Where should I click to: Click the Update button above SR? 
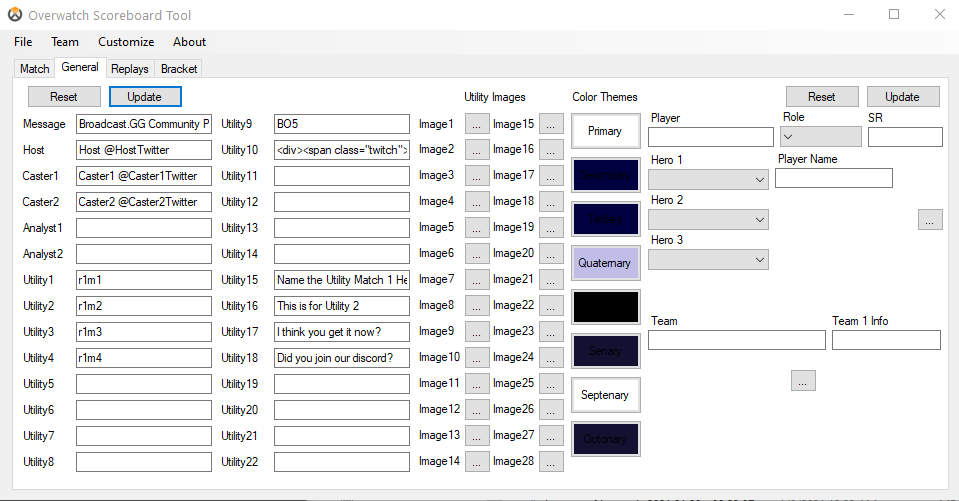pos(903,97)
